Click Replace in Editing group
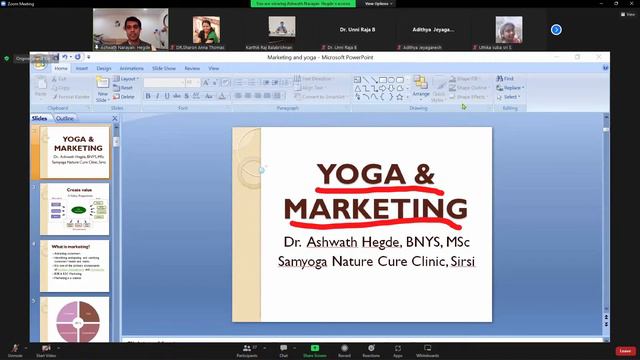Image resolution: width=640 pixels, height=360 pixels. (510, 87)
